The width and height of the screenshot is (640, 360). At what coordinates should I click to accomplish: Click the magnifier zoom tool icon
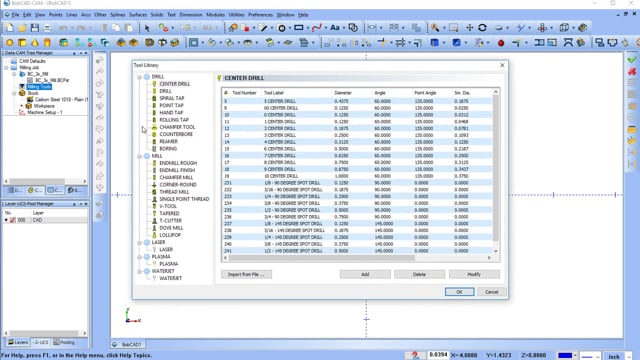(435, 28)
